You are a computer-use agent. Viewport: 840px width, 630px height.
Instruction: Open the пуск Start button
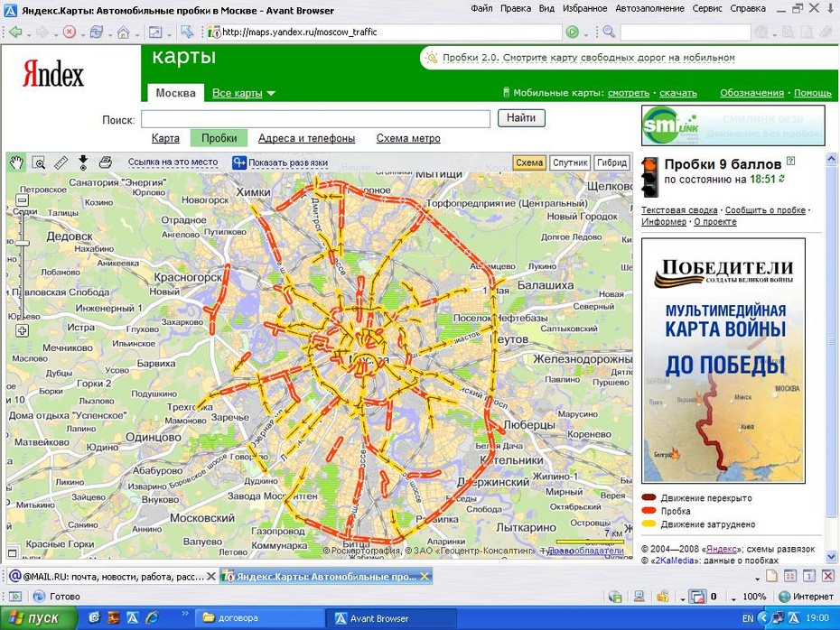pos(38,618)
